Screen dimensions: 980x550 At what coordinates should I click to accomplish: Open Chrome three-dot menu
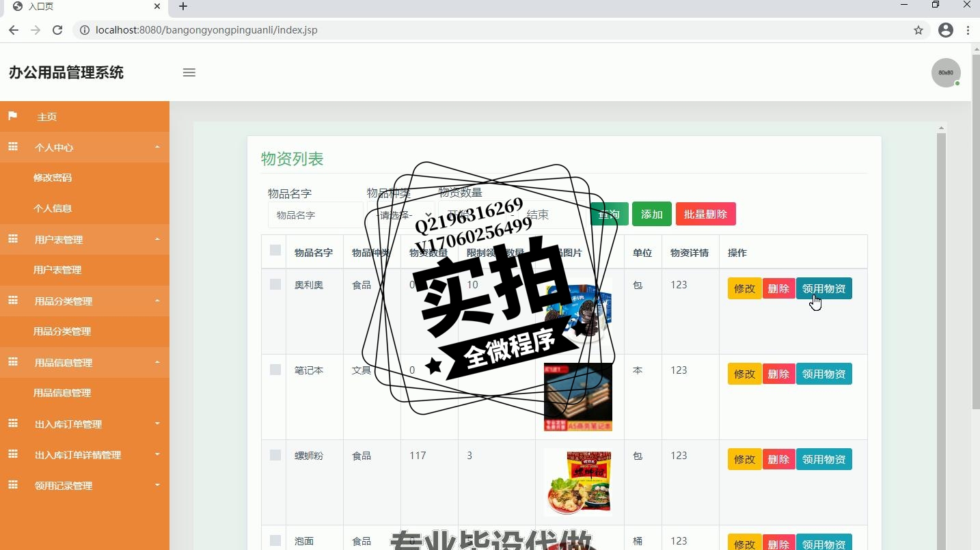(x=968, y=30)
